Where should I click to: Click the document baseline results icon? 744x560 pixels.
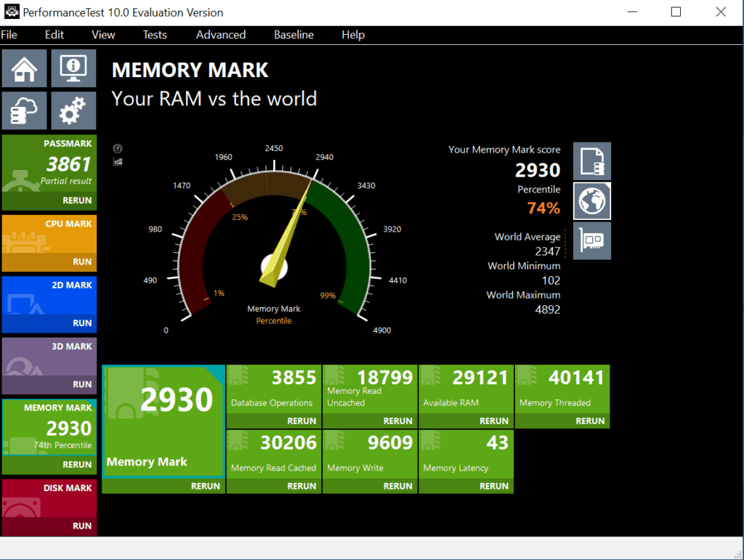[591, 161]
